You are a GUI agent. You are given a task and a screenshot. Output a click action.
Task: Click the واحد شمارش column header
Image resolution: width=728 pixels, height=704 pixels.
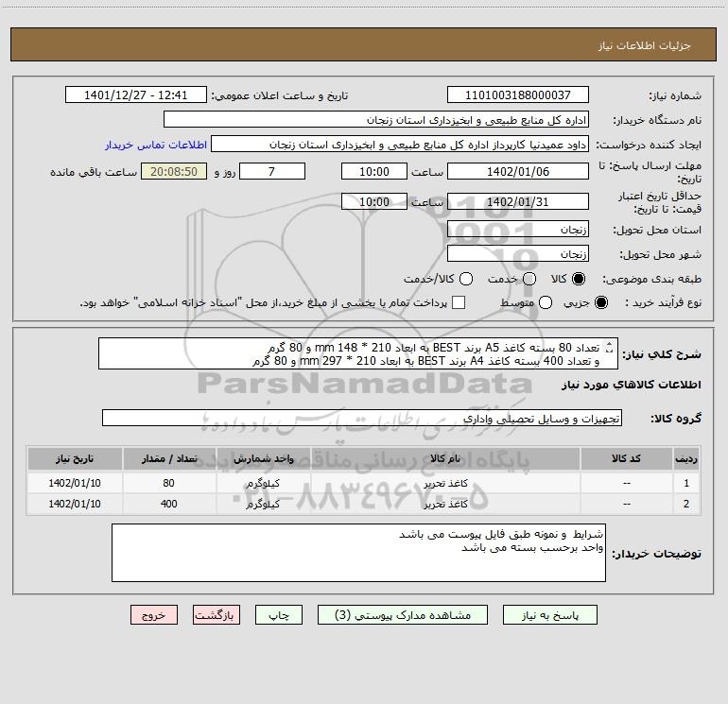[x=263, y=458]
